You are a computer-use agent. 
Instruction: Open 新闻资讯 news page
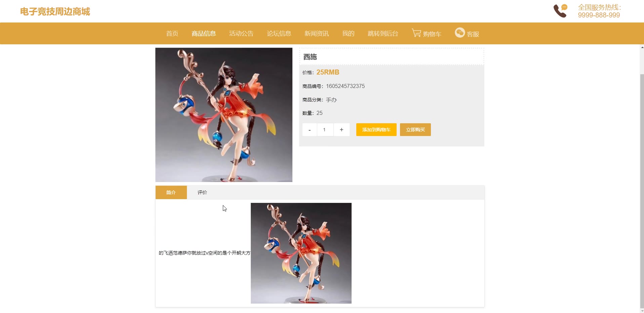(317, 34)
